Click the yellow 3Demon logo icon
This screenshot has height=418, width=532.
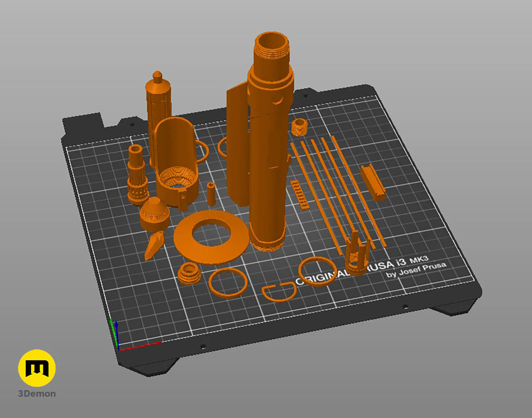click(x=37, y=368)
